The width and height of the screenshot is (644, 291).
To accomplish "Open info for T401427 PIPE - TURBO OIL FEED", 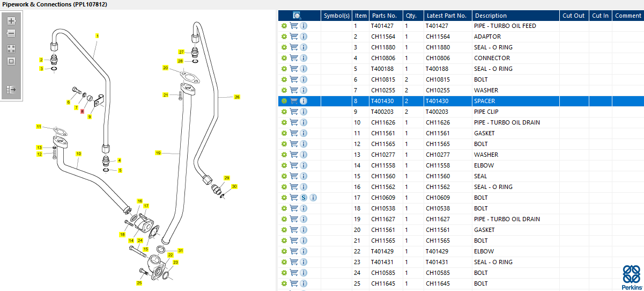I will pos(304,26).
